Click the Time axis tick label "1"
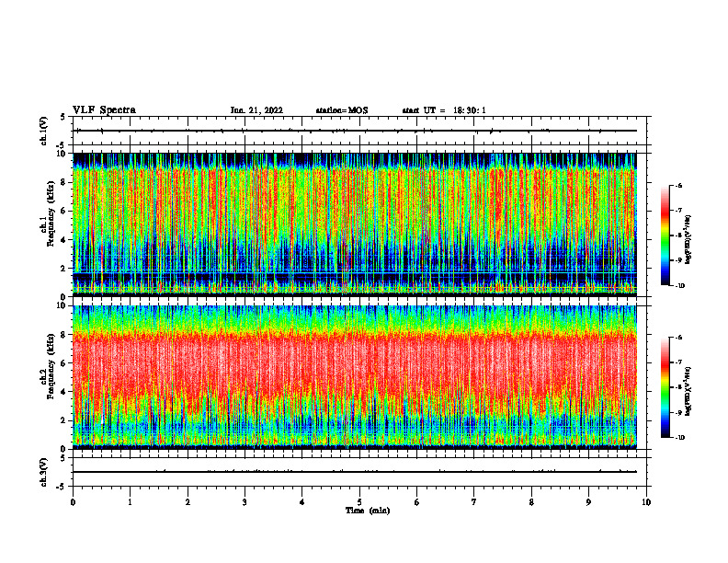 point(130,502)
